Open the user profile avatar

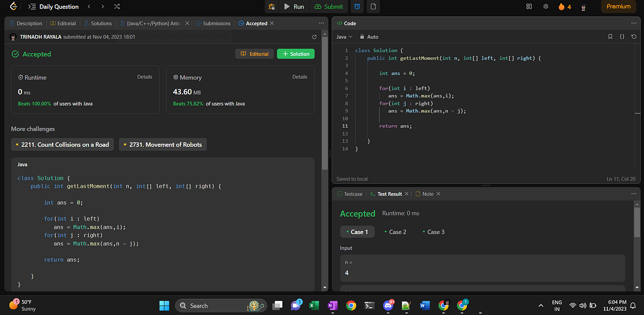pos(583,7)
